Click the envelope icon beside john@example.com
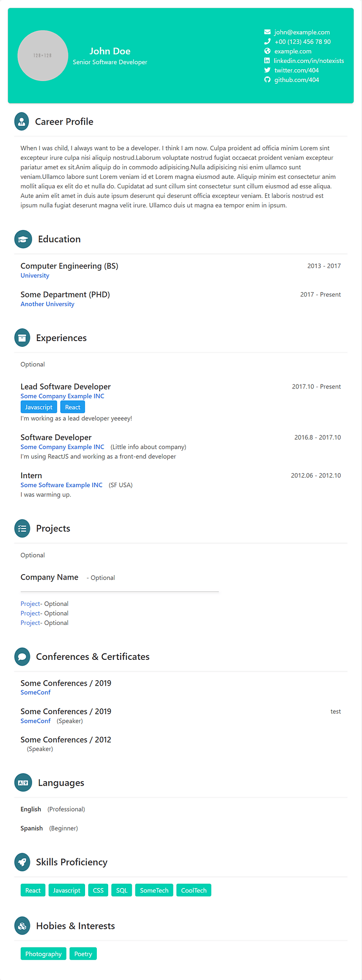 click(267, 32)
